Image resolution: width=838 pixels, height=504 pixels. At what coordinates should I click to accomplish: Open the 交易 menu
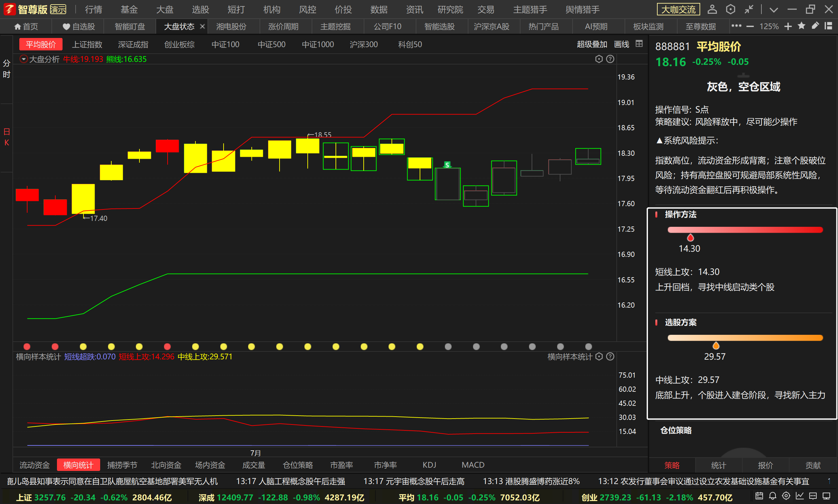(x=486, y=9)
